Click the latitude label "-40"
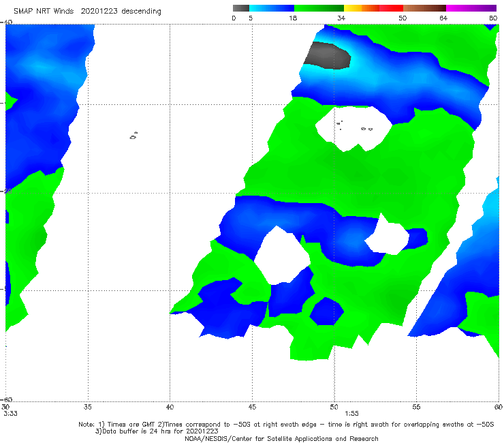This screenshot has width=504, height=443. [6, 22]
